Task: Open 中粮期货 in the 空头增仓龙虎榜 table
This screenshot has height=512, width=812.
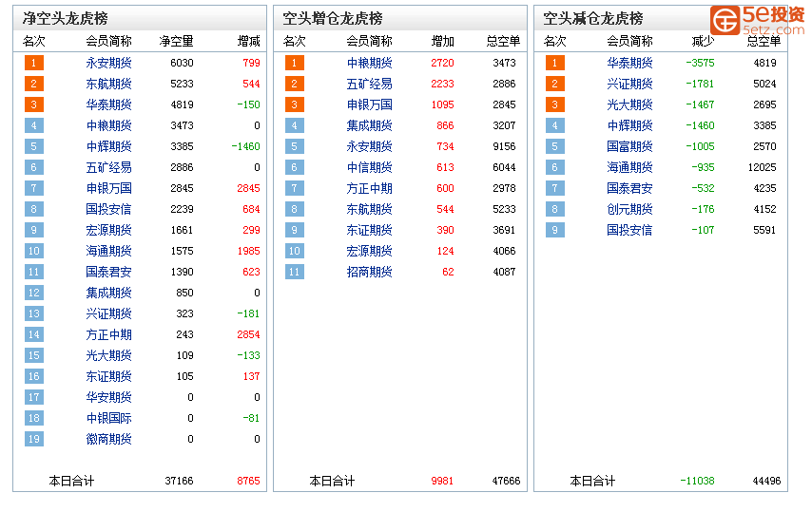Action: coord(369,63)
